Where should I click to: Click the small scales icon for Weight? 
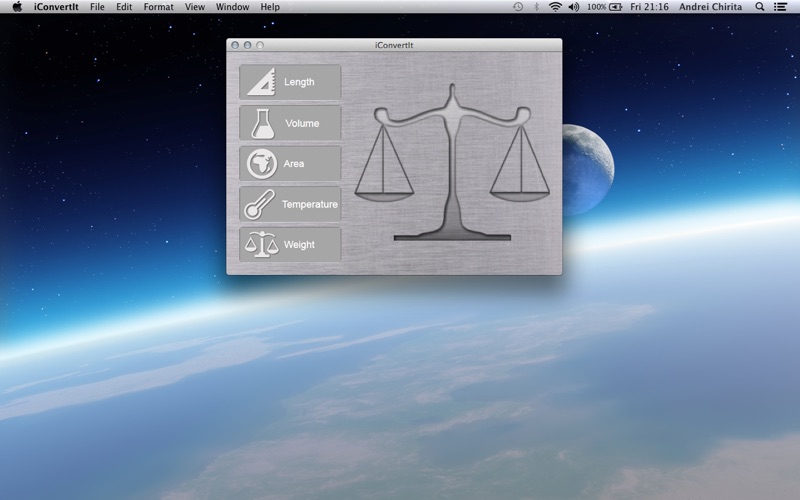coord(261,244)
